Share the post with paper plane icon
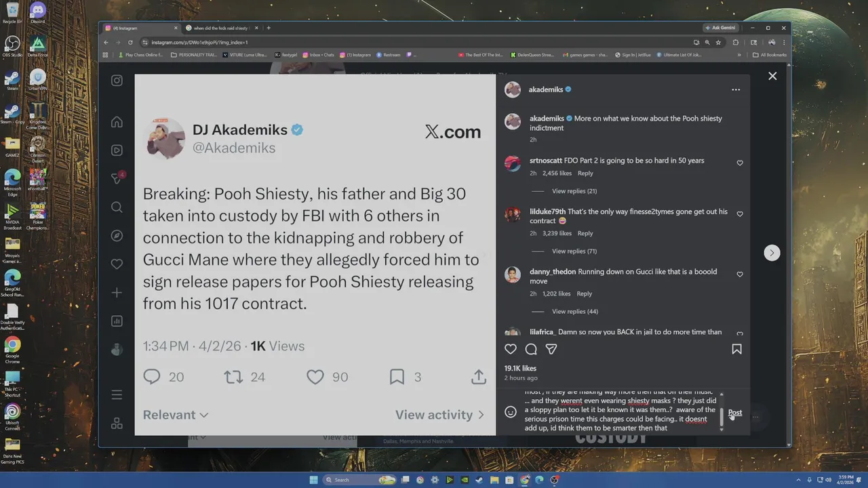The width and height of the screenshot is (868, 488). [551, 349]
